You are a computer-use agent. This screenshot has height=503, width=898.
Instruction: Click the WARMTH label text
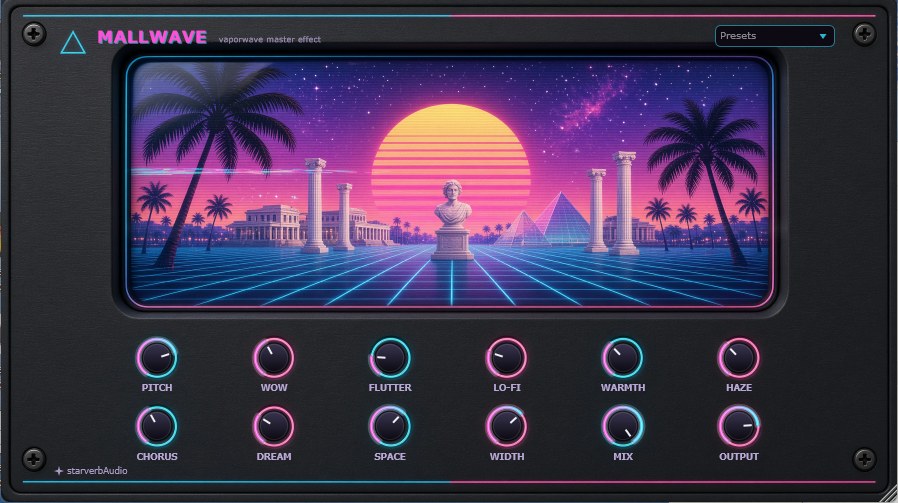coord(623,388)
